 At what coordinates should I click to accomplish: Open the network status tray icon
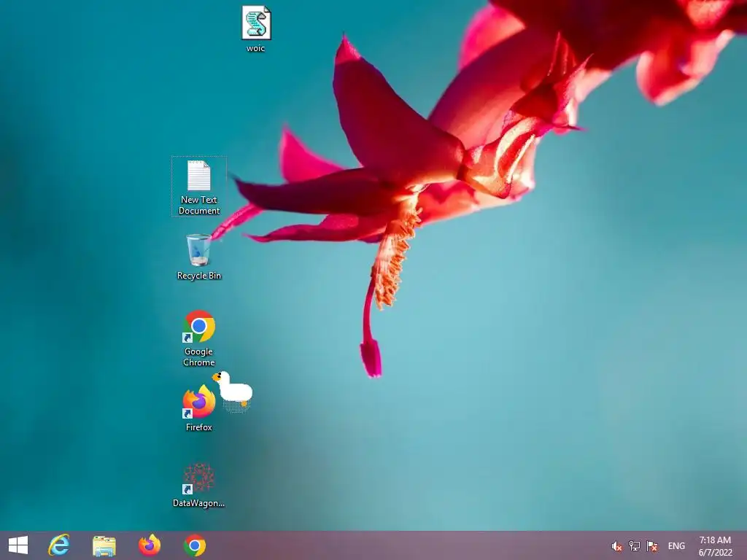(634, 545)
